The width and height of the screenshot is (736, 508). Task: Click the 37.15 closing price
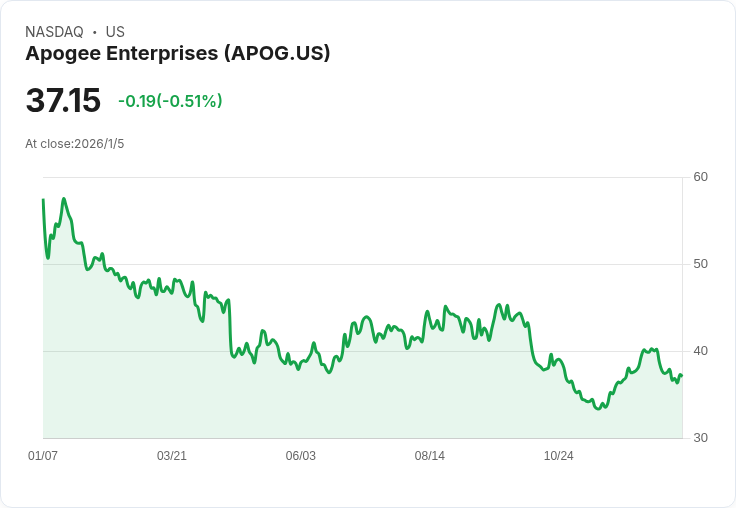63,101
